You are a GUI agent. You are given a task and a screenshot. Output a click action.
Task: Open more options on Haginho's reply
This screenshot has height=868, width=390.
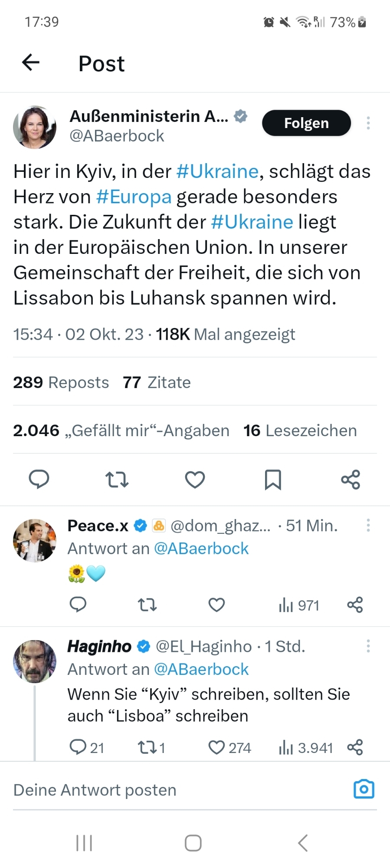pyautogui.click(x=368, y=646)
